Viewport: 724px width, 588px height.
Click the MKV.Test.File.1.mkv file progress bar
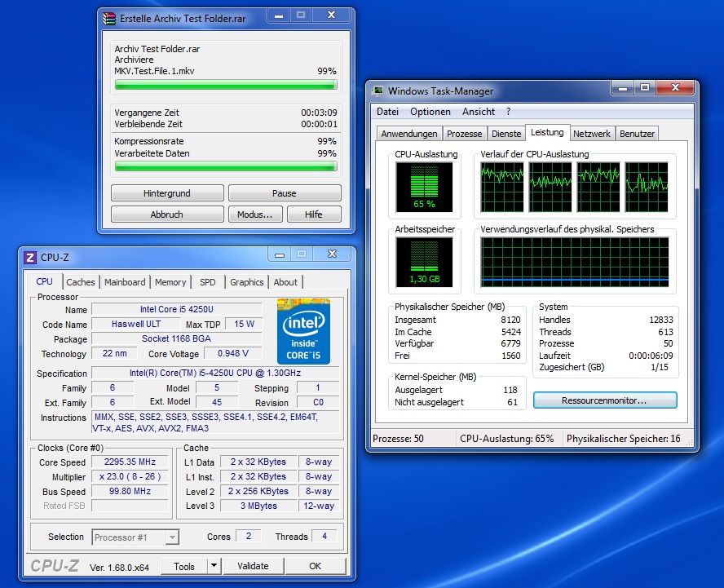227,85
